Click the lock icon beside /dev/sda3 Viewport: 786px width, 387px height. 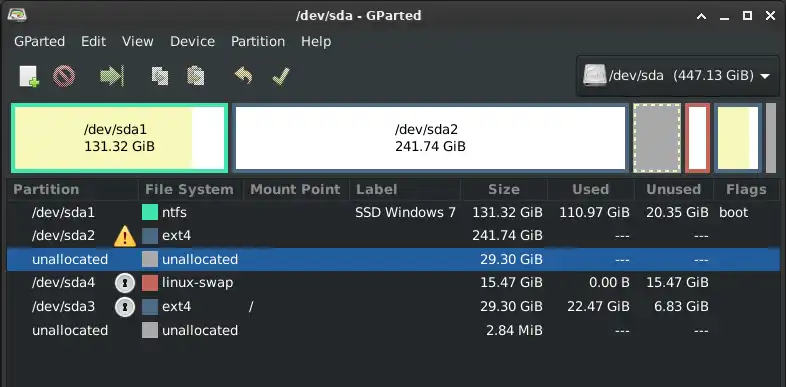(x=125, y=307)
